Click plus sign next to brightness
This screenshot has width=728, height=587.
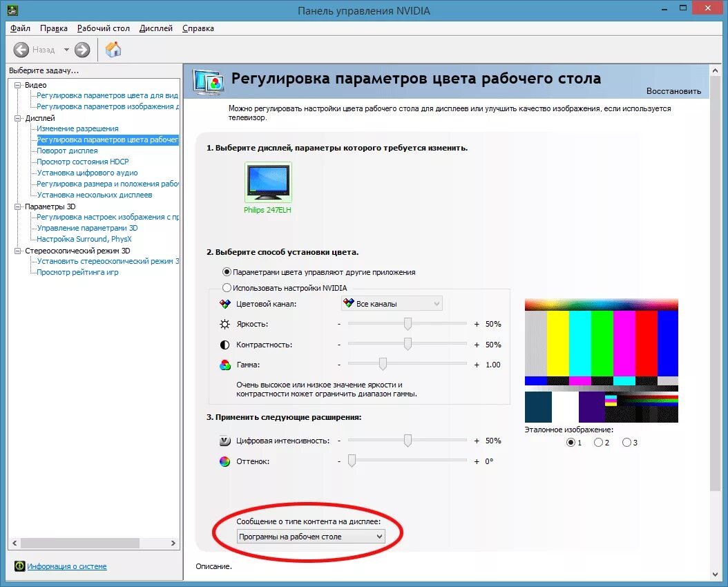pyautogui.click(x=477, y=325)
